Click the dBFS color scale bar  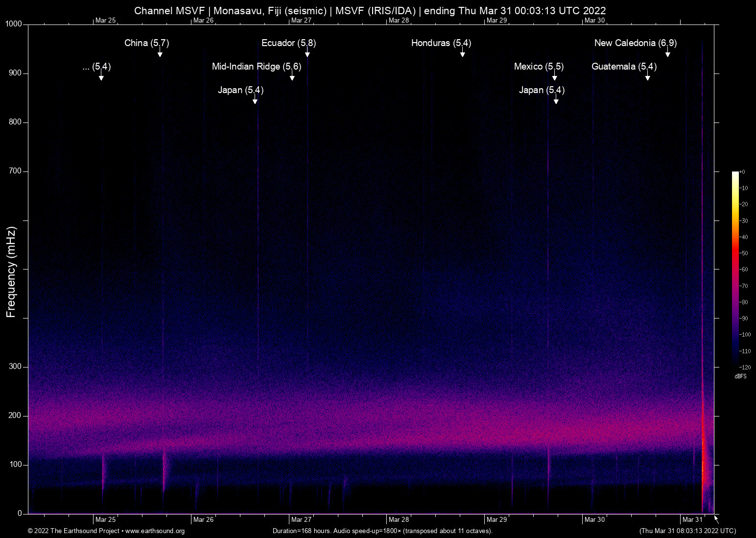(x=735, y=269)
